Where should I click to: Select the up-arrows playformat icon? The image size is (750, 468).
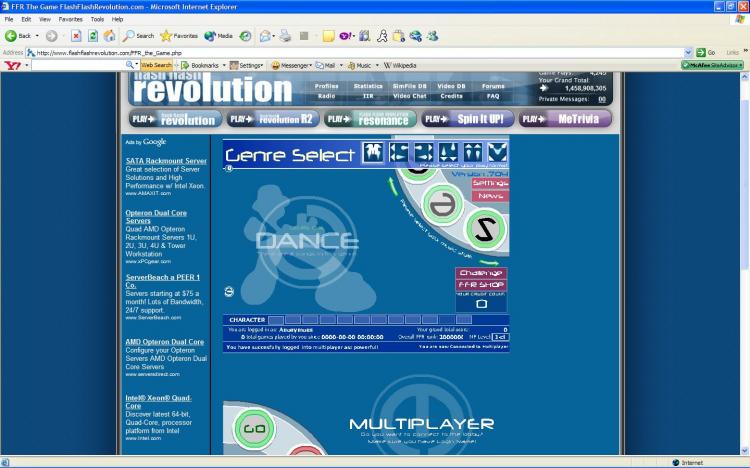point(473,153)
